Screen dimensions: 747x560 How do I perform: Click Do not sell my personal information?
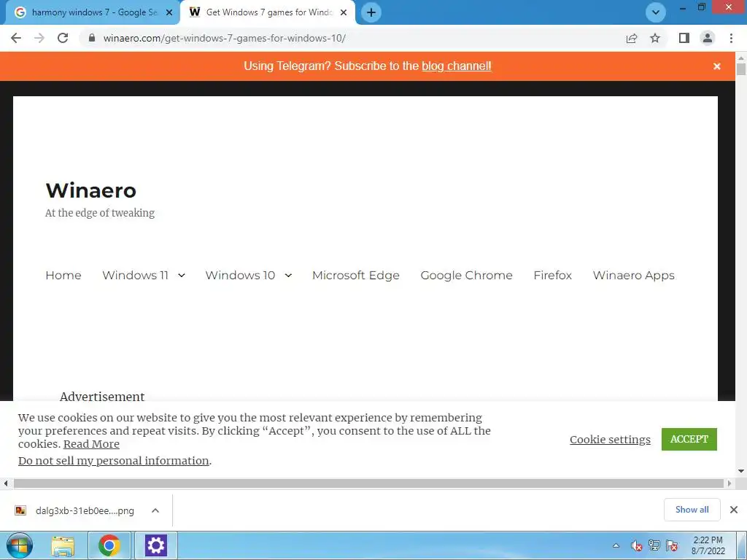(113, 461)
